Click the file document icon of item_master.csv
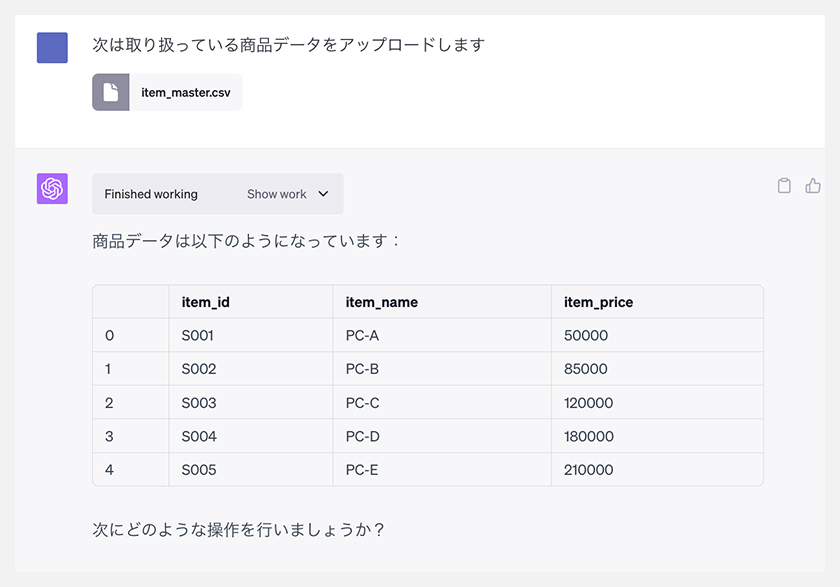840x587 pixels. click(x=111, y=92)
